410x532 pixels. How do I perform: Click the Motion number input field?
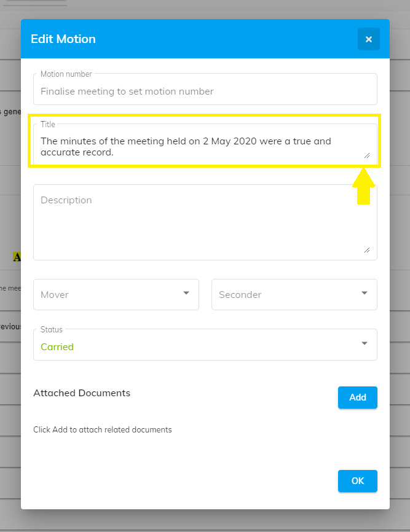click(205, 92)
